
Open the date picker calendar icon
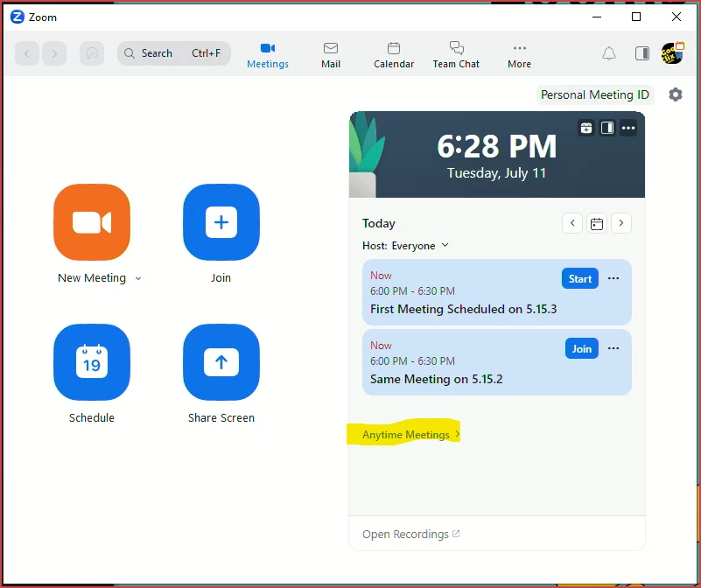[597, 223]
